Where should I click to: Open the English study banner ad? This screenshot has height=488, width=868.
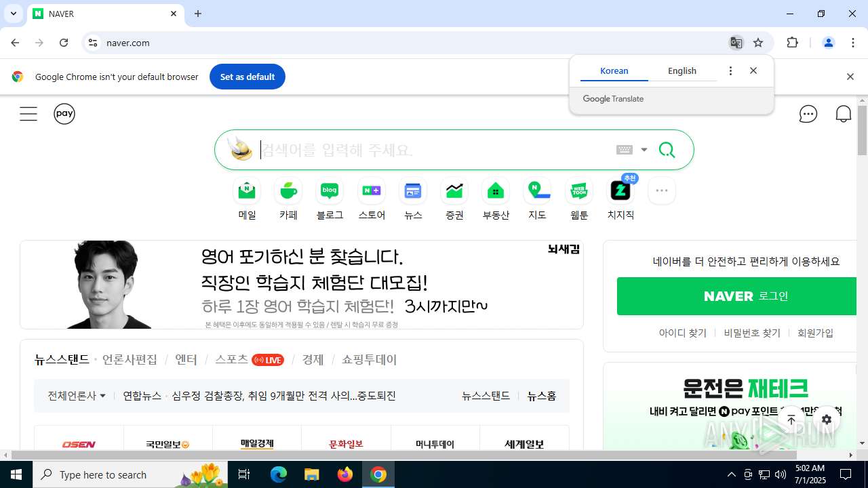coord(302,285)
